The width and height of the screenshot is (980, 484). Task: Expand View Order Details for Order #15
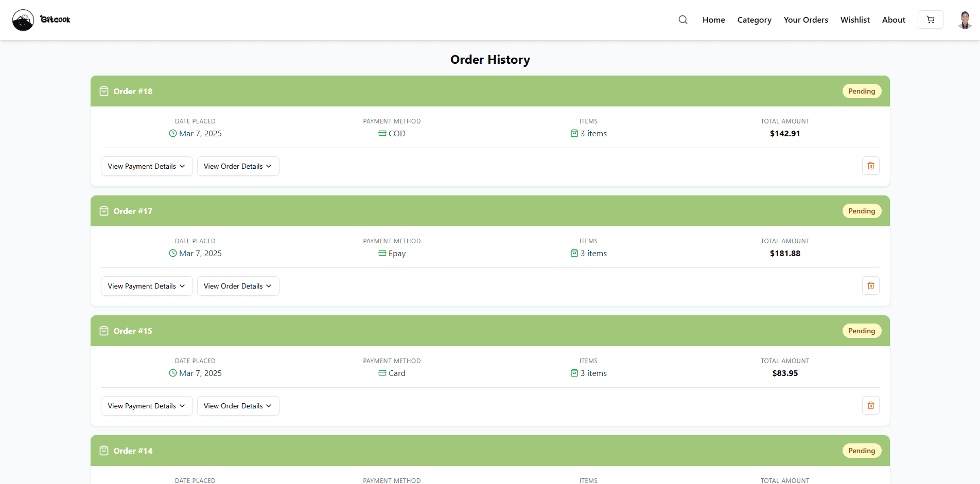pyautogui.click(x=238, y=406)
